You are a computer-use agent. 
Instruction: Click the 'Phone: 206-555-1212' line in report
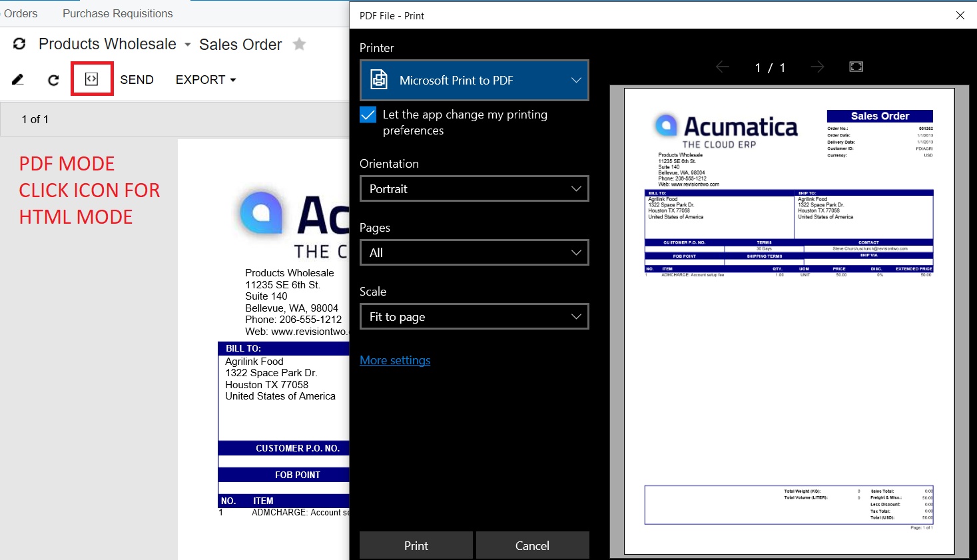click(x=293, y=320)
